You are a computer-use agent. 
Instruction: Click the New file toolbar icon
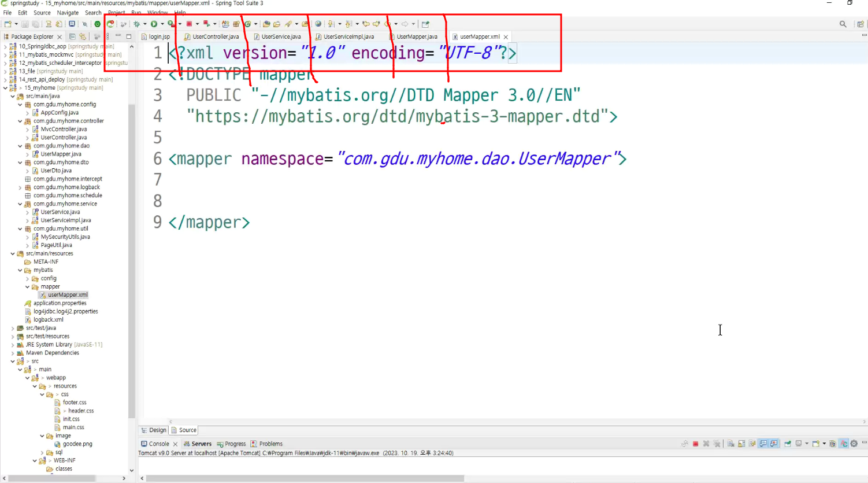(x=8, y=24)
